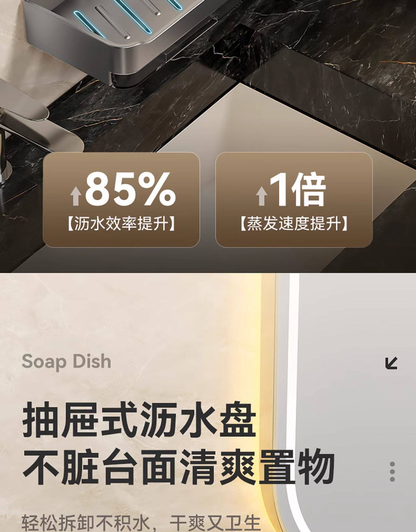This screenshot has width=416, height=532.
Task: Click the large 85% number
Action: (130, 189)
